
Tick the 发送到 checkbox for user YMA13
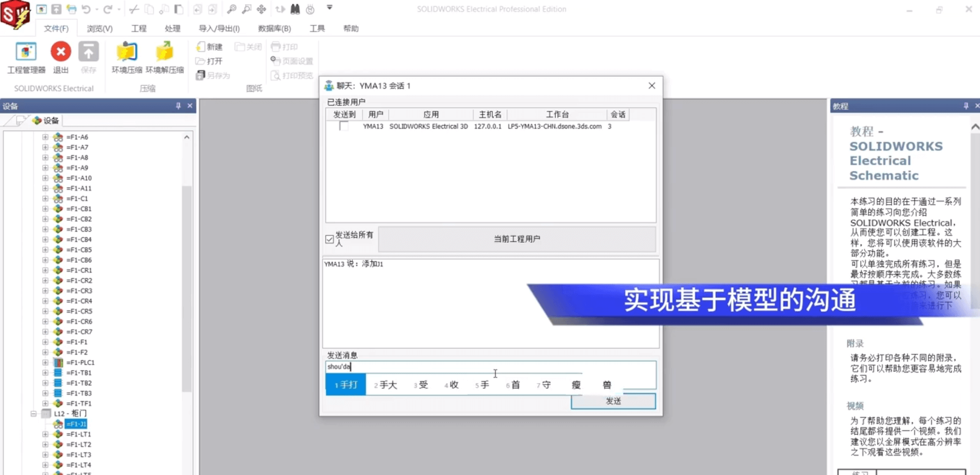pyautogui.click(x=343, y=126)
